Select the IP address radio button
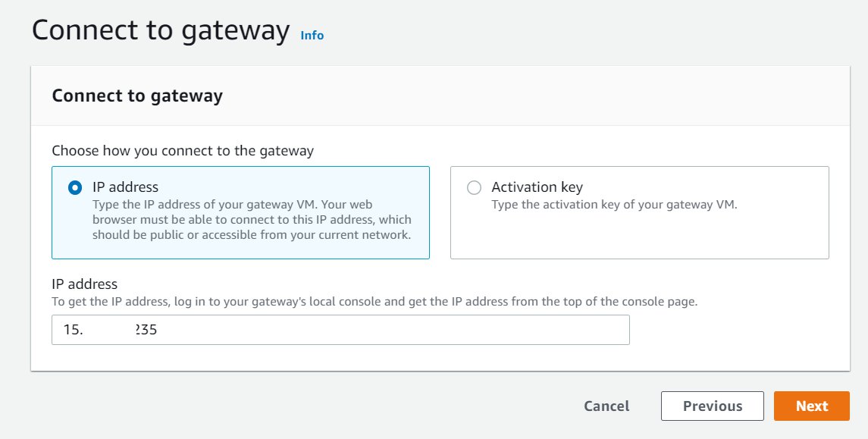The image size is (868, 439). point(75,188)
